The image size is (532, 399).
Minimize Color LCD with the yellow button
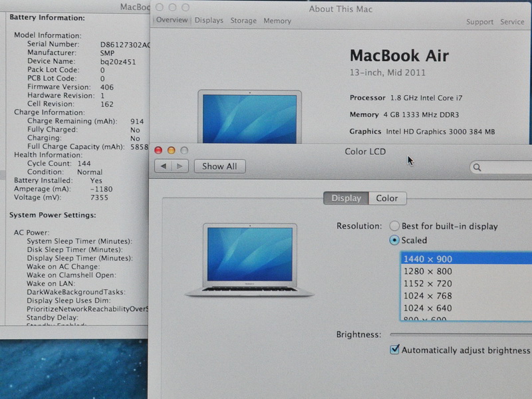pyautogui.click(x=172, y=150)
